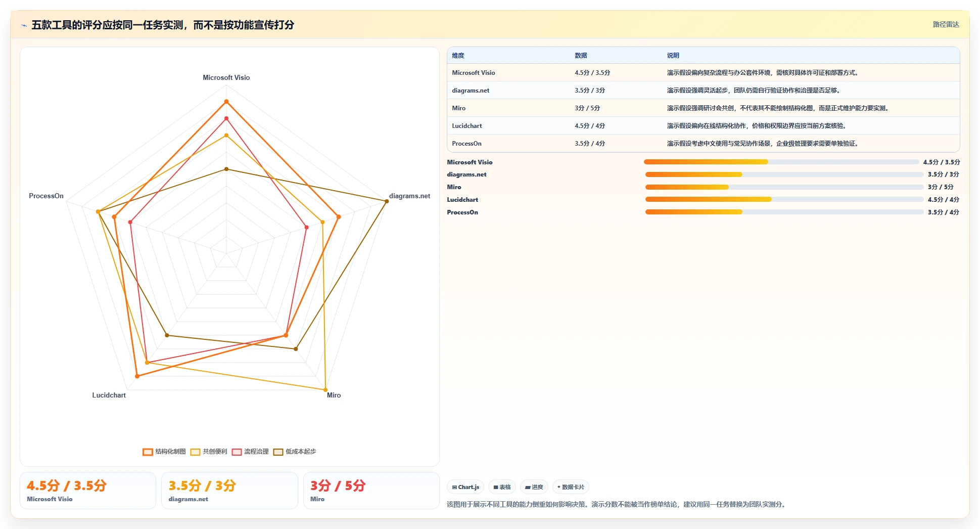Open the Microsoft Visio 4.5分 / 3.5分 stat card

tap(88, 491)
